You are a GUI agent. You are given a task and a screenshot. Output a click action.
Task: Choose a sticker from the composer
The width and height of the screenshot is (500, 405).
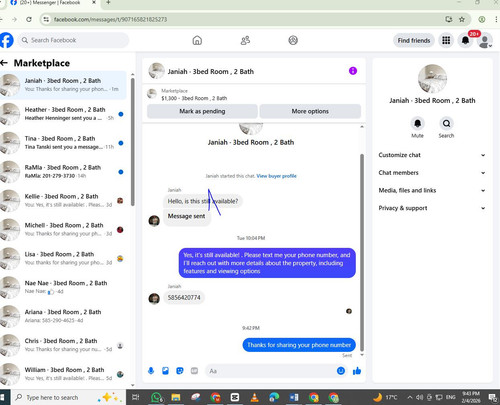[180, 371]
